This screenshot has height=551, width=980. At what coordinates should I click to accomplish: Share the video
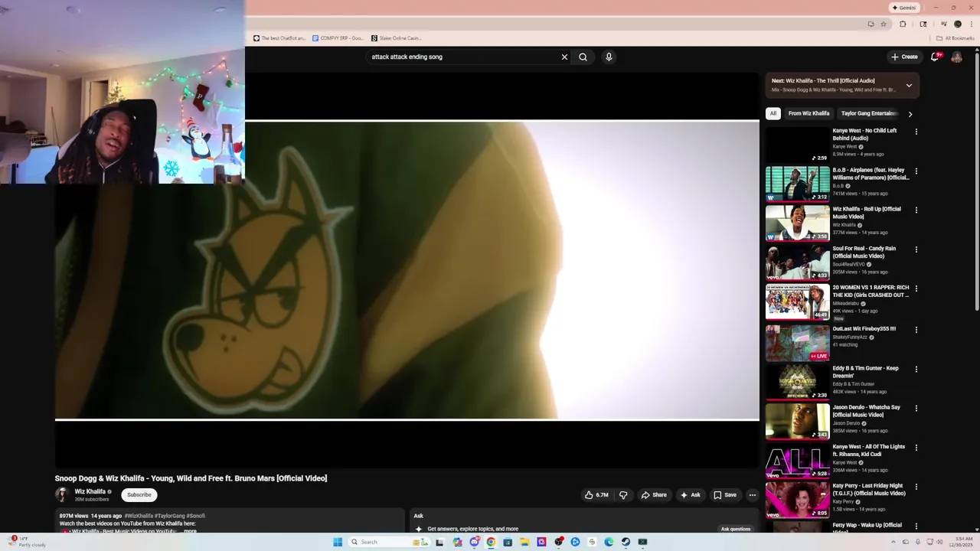654,495
